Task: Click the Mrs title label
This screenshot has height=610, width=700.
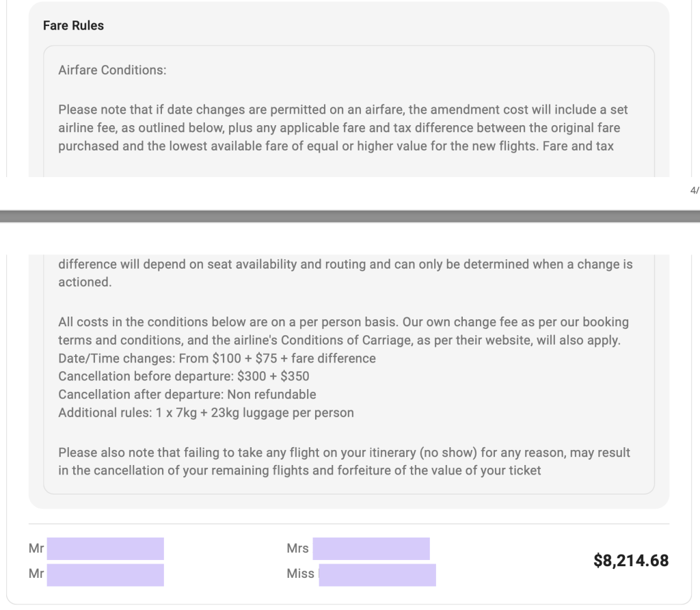Action: pyautogui.click(x=297, y=548)
